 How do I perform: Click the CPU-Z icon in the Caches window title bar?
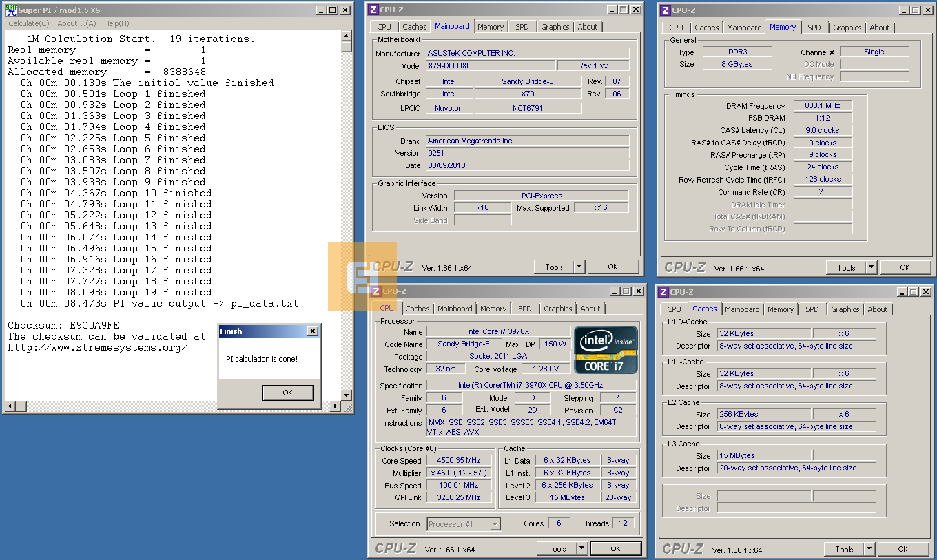coord(663,292)
